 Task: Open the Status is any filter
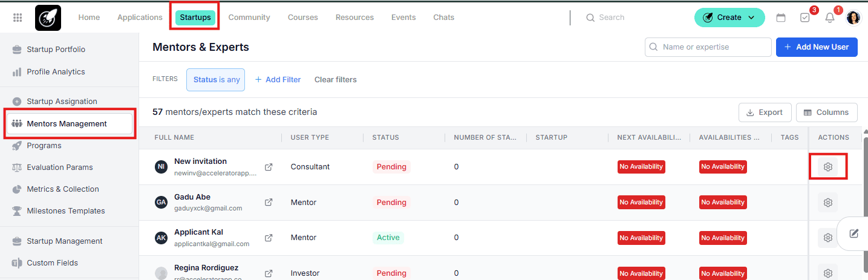[216, 80]
